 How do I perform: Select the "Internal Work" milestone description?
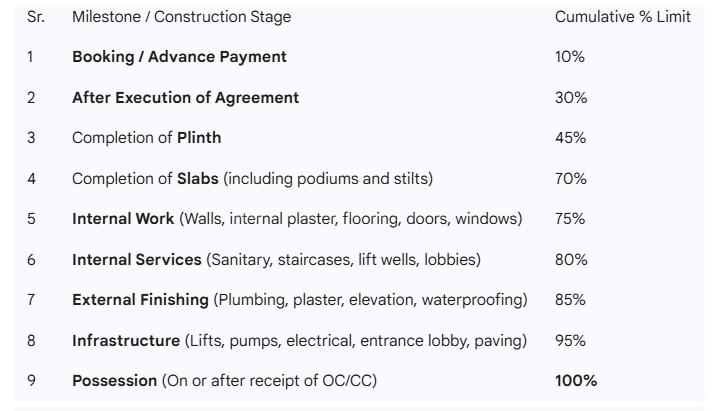[x=296, y=219]
